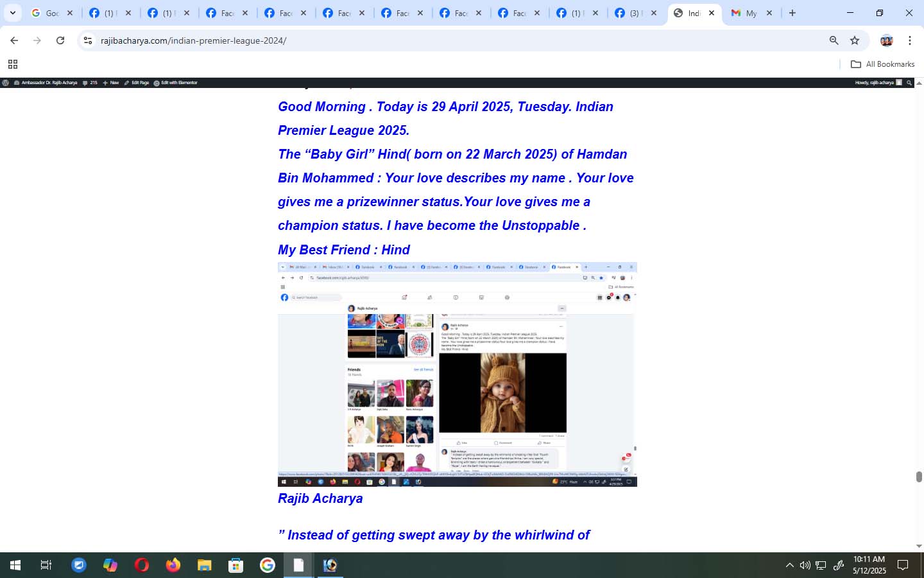Open volume control in system tray
This screenshot has width=924, height=578.
(x=805, y=565)
